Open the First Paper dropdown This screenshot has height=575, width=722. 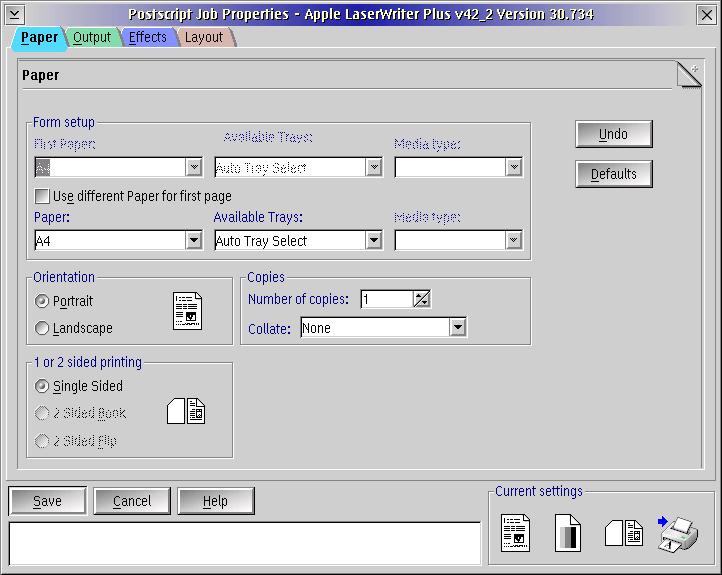[x=194, y=167]
